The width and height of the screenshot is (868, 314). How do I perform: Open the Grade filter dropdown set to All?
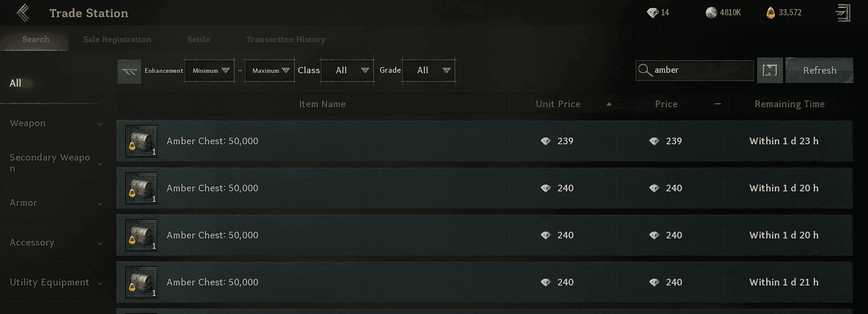pos(428,70)
